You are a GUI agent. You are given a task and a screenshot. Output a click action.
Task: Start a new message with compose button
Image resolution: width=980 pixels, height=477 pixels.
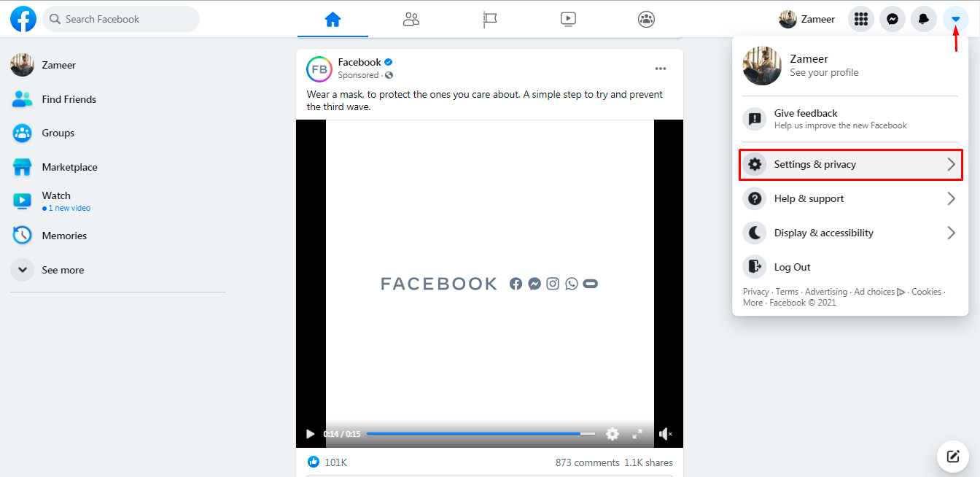tap(952, 457)
